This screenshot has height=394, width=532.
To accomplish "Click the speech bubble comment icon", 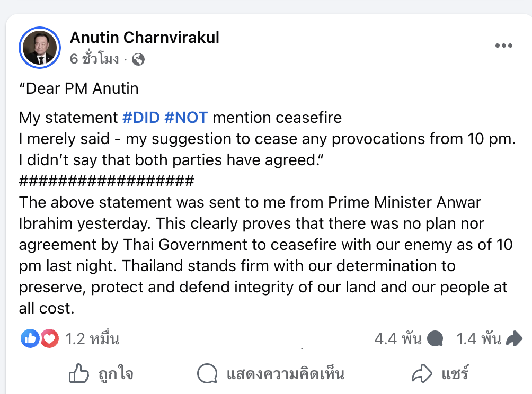I will (x=207, y=374).
